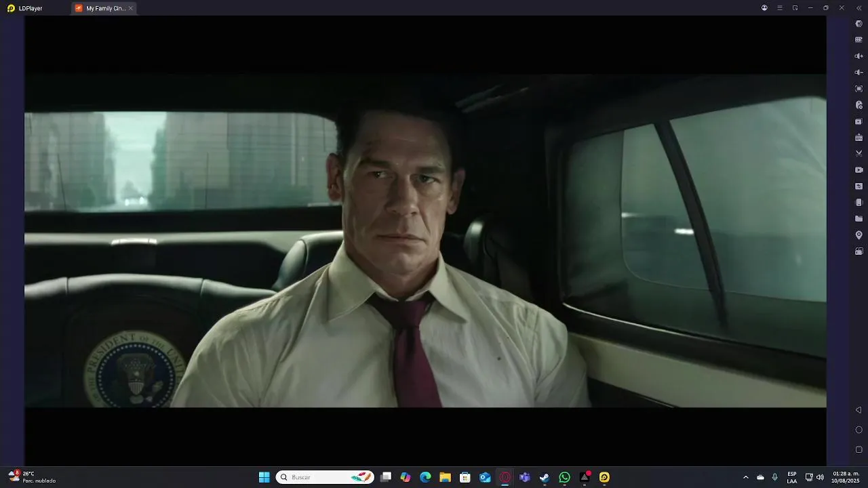Raise emulator volume with volume-up icon
The width and height of the screenshot is (868, 488).
click(859, 56)
